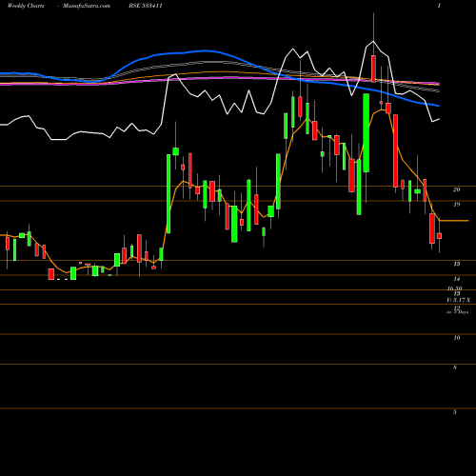This screenshot has height=476, width=476.
Task: Click the price axis label 5
Action: 455,412
